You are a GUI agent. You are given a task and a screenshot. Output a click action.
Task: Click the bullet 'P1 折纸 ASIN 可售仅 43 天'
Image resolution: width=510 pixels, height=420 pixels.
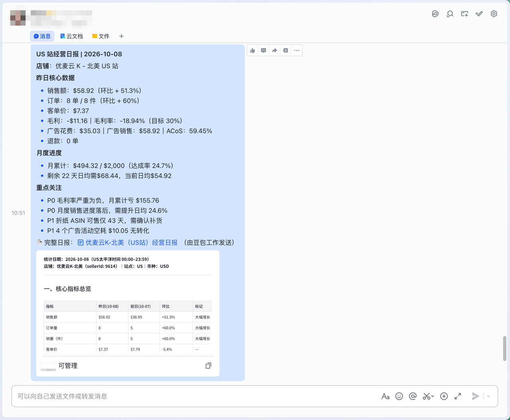click(105, 221)
